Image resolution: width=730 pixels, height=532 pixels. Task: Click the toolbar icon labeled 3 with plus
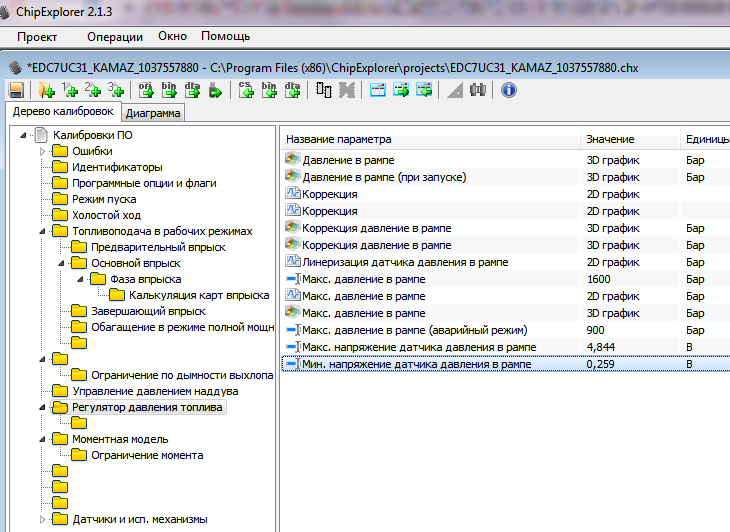coord(115,90)
